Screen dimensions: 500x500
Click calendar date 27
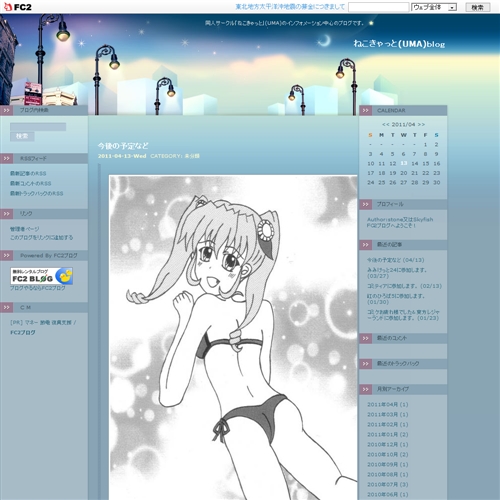404,182
